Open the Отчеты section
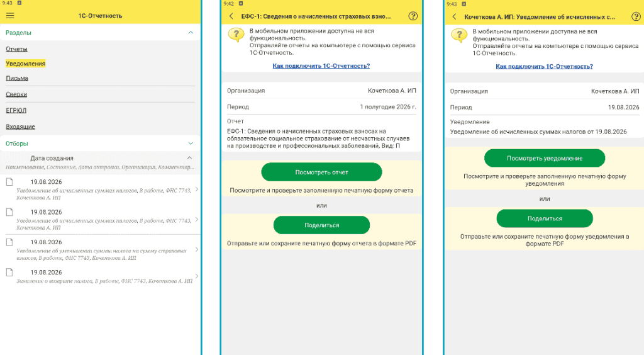The height and width of the screenshot is (355, 644). (x=16, y=49)
